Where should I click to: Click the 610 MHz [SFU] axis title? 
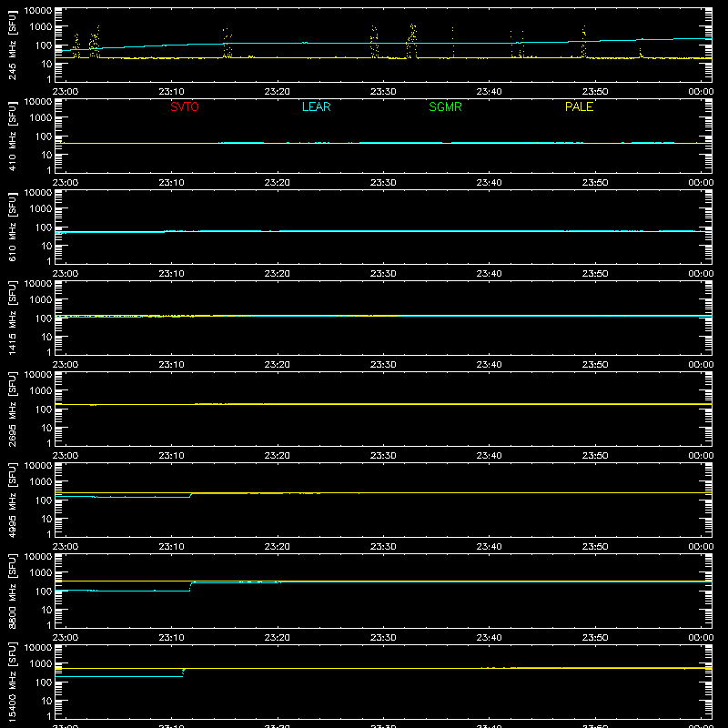(12, 227)
